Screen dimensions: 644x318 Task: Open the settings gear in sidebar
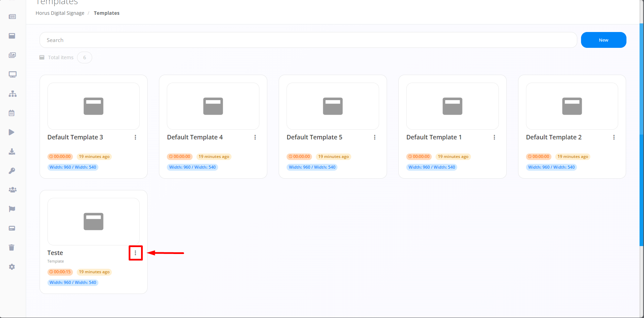(12, 267)
